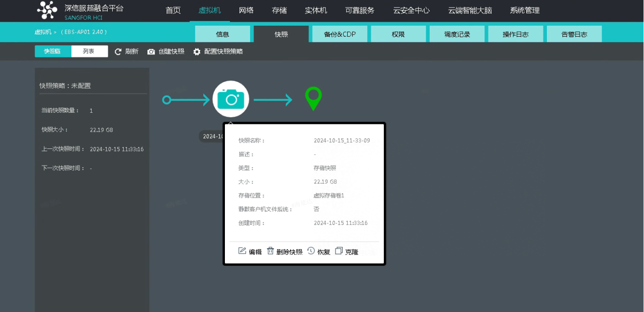Switch to the 操作日志 tab
Viewport: 644px width, 312px height.
(x=515, y=34)
